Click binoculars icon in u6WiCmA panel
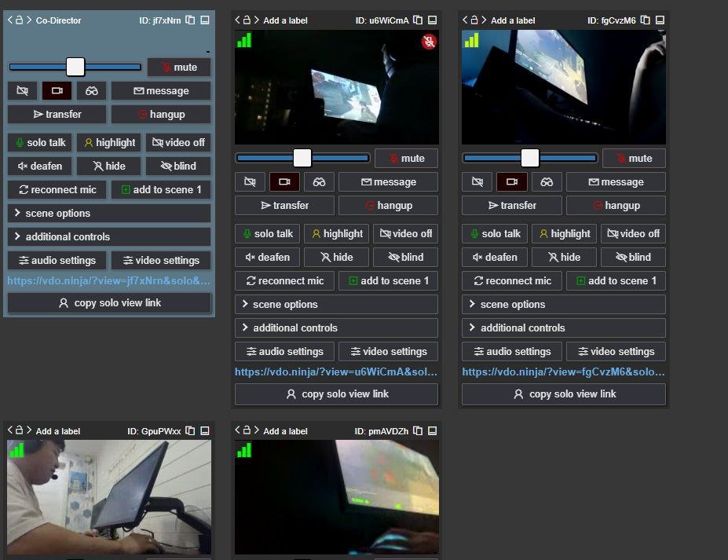 319,181
